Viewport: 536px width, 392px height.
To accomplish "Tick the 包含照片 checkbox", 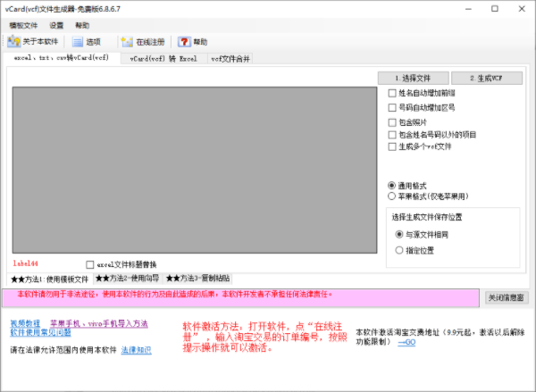I will [x=392, y=122].
